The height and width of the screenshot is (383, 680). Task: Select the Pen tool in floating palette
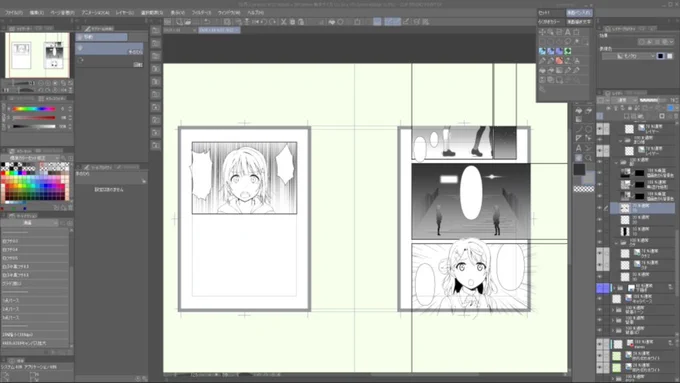542,61
